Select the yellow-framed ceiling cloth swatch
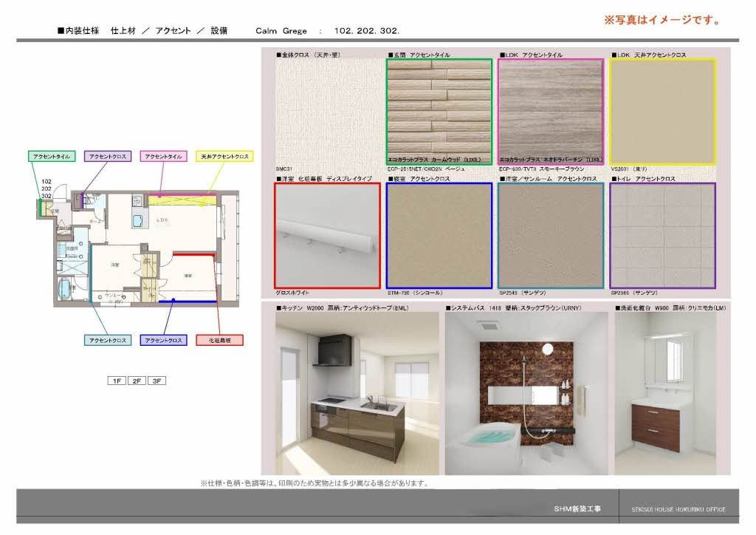Viewport: 756px width, 535px height. 662,112
